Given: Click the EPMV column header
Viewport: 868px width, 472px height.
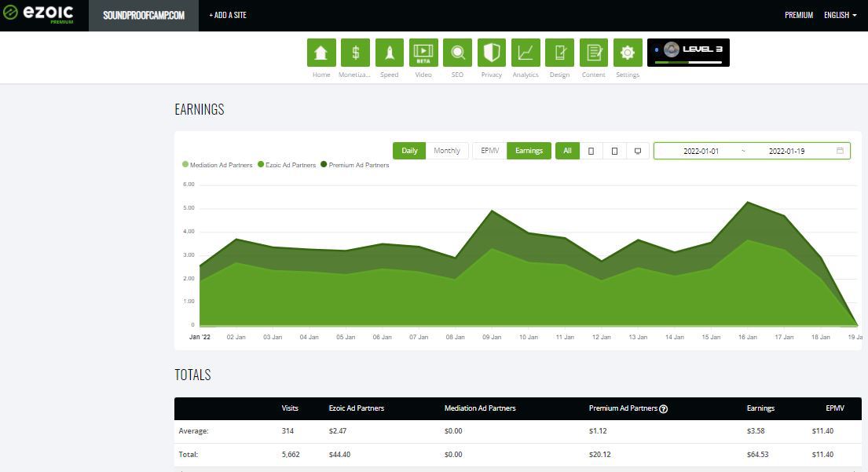Looking at the screenshot, I should click(x=835, y=408).
